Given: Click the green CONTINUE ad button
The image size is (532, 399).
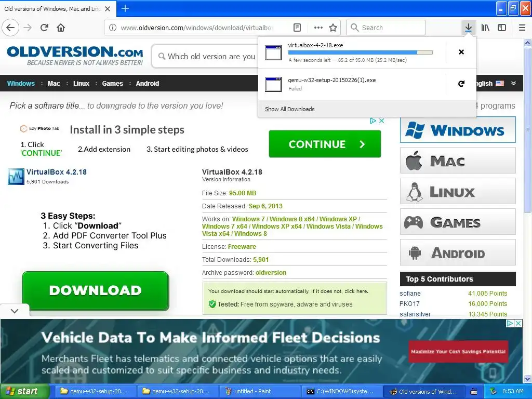Looking at the screenshot, I should click(x=325, y=144).
